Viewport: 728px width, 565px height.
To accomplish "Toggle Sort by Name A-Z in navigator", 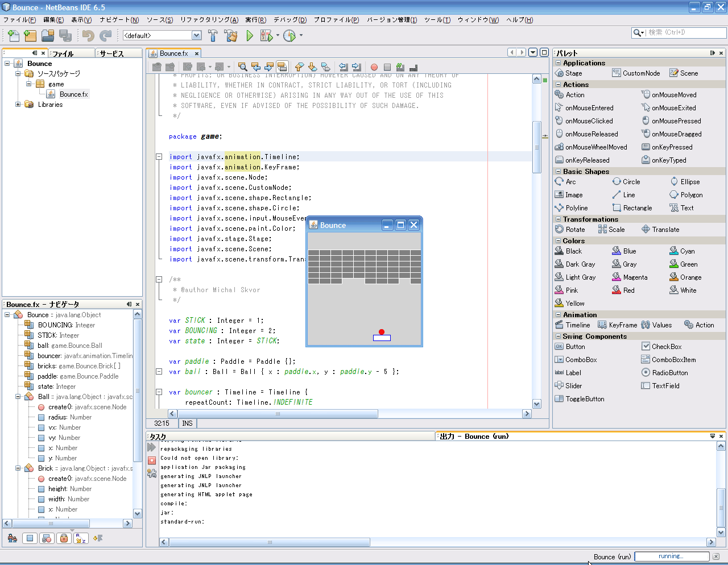I will click(x=81, y=538).
